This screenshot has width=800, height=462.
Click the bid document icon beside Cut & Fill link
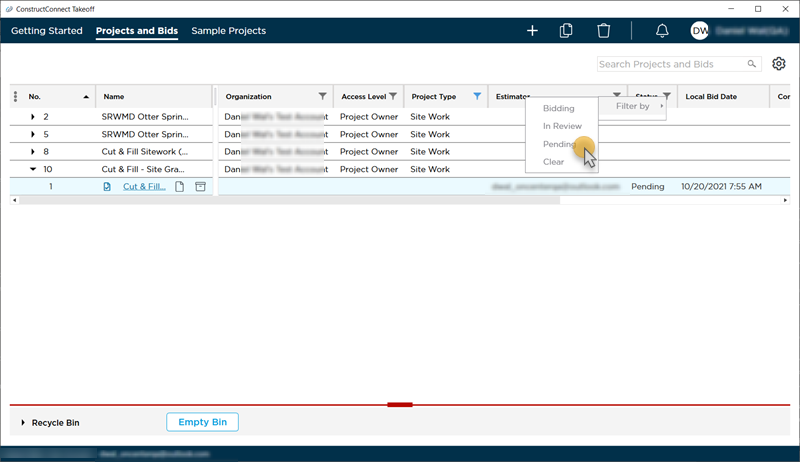pos(107,187)
